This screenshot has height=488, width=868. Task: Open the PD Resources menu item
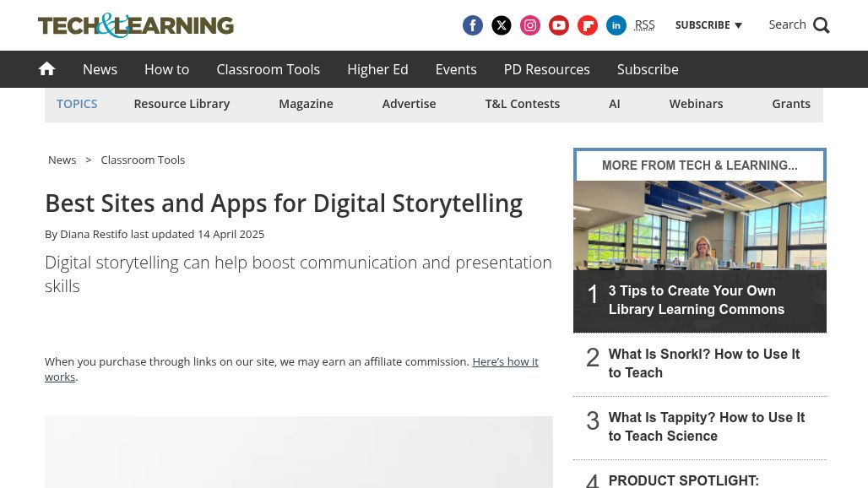point(547,69)
